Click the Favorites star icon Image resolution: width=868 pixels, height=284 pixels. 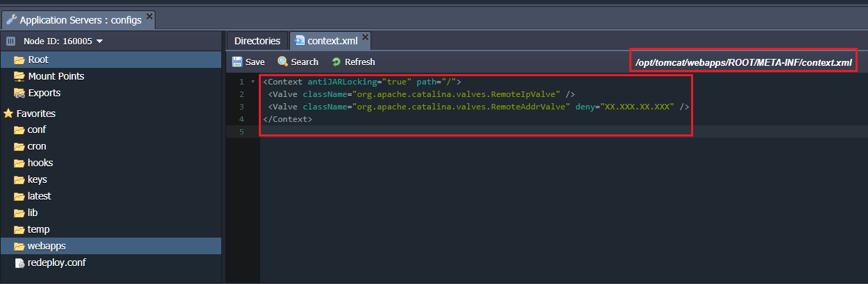[8, 113]
